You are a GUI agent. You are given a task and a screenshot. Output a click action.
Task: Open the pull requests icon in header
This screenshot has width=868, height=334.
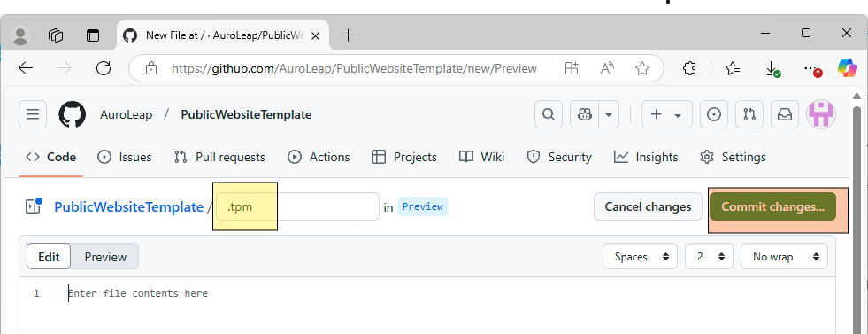(749, 114)
